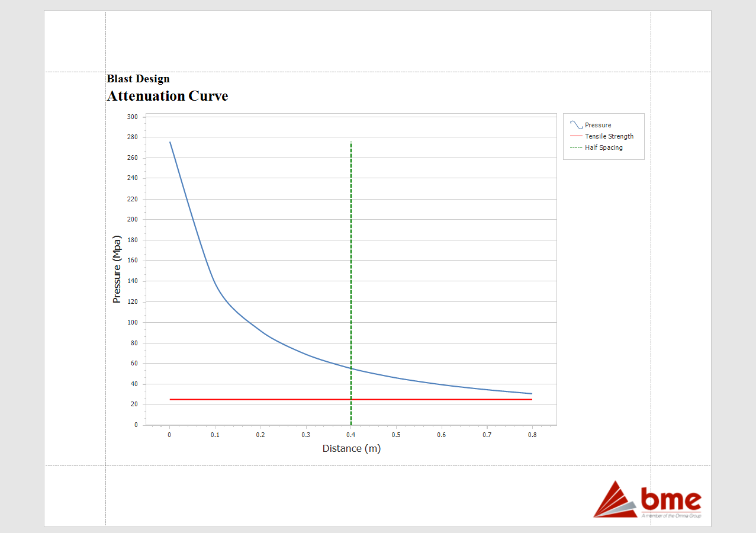756x533 pixels.
Task: Click the green dashed Half Spacing legend marker
Action: pyautogui.click(x=576, y=147)
